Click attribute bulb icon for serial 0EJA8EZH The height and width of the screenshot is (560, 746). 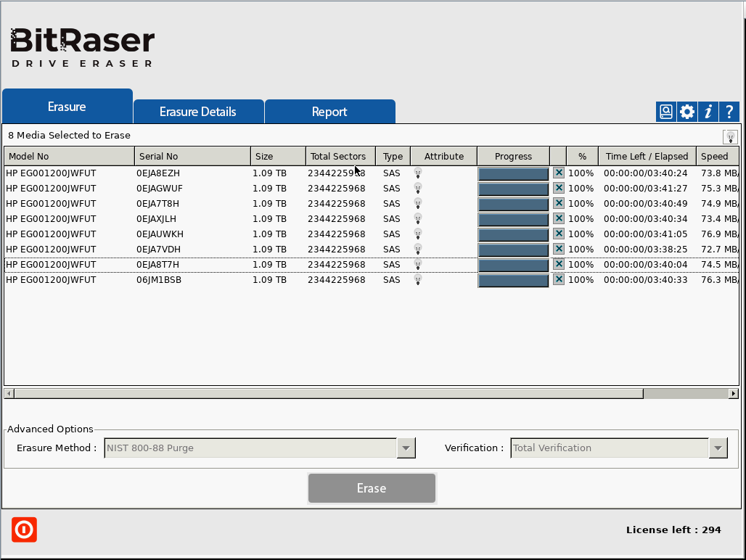point(418,173)
